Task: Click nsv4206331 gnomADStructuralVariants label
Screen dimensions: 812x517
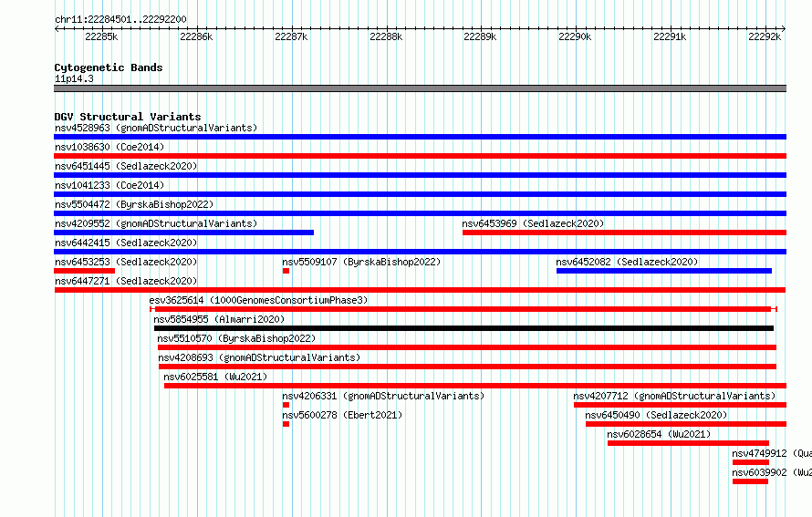Action: (x=383, y=396)
